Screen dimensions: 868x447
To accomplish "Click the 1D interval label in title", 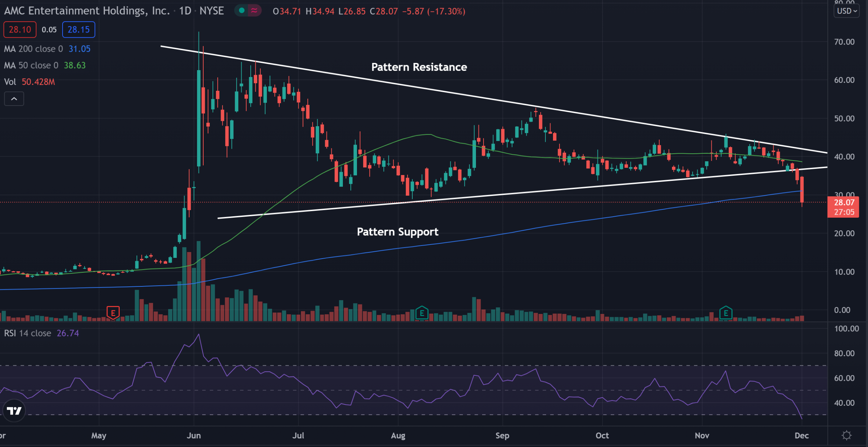I will [x=185, y=11].
